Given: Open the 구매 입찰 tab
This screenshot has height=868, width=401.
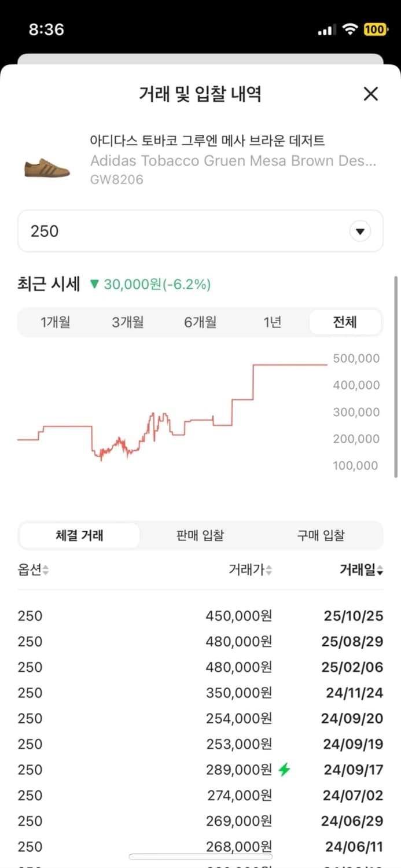Looking at the screenshot, I should click(321, 535).
